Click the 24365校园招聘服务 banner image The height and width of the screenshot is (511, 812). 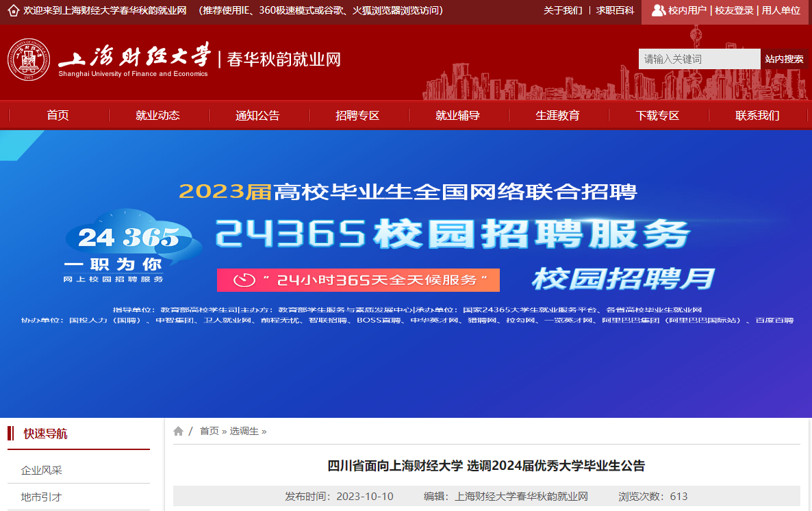(x=406, y=273)
